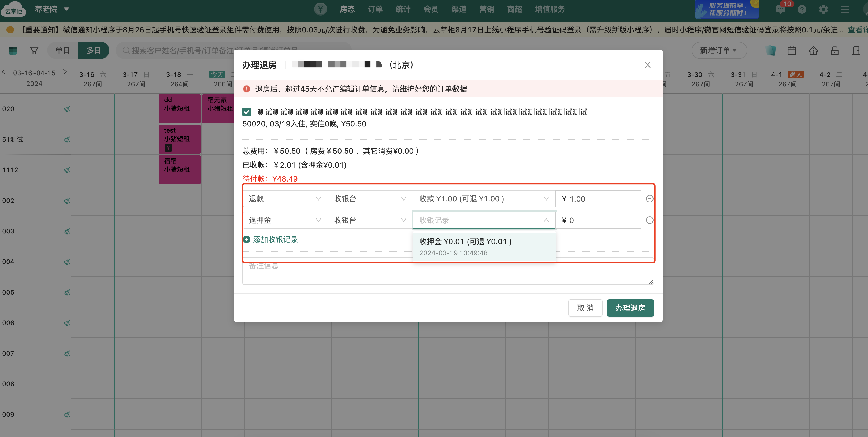Open the 退押金 type dropdown
868x437 pixels.
point(285,220)
